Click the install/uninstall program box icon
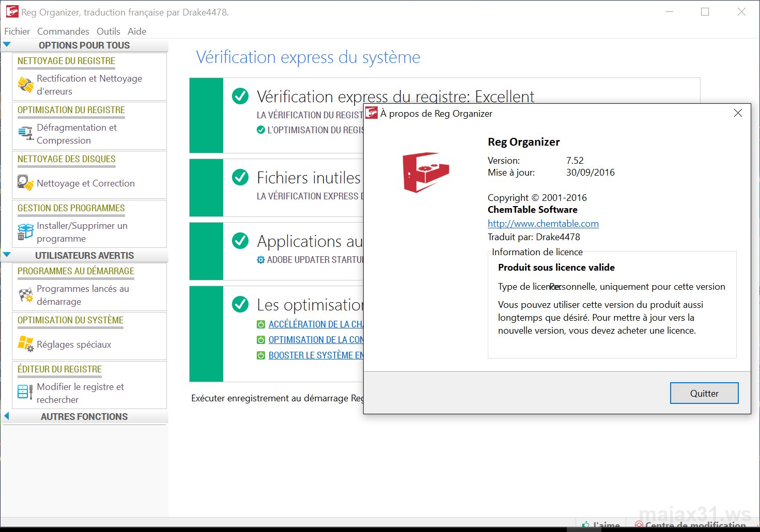 tap(25, 232)
